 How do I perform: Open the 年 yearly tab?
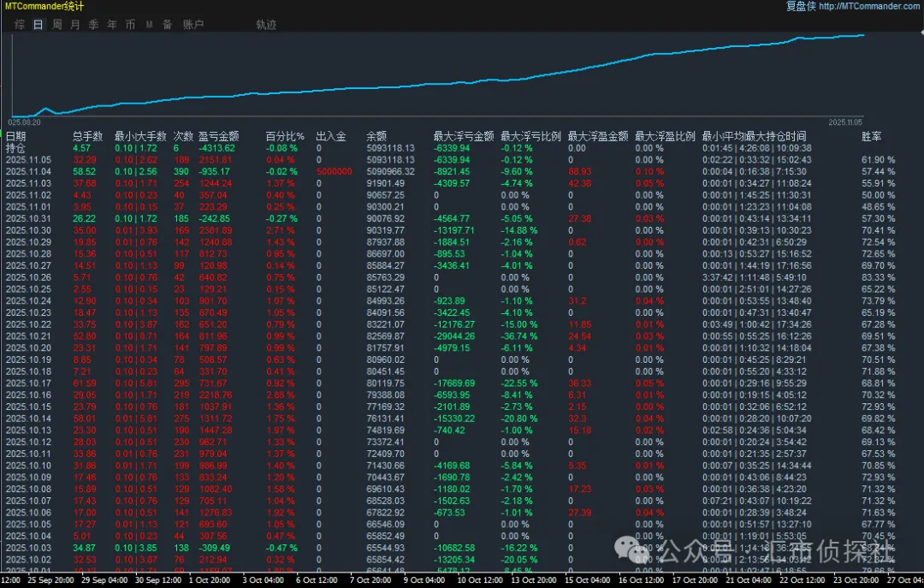[112, 25]
